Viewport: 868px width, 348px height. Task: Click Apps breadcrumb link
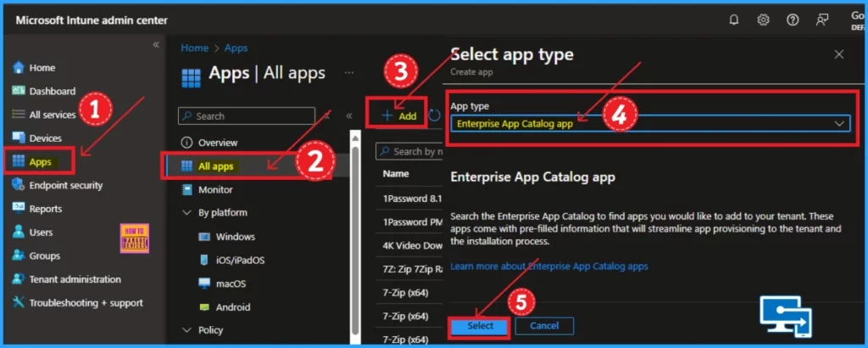click(x=236, y=48)
